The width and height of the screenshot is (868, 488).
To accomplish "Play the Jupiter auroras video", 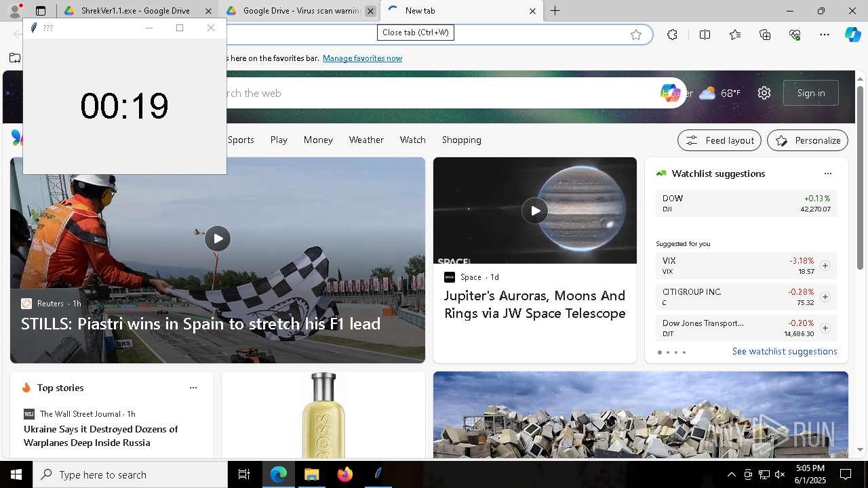I will [x=535, y=211].
